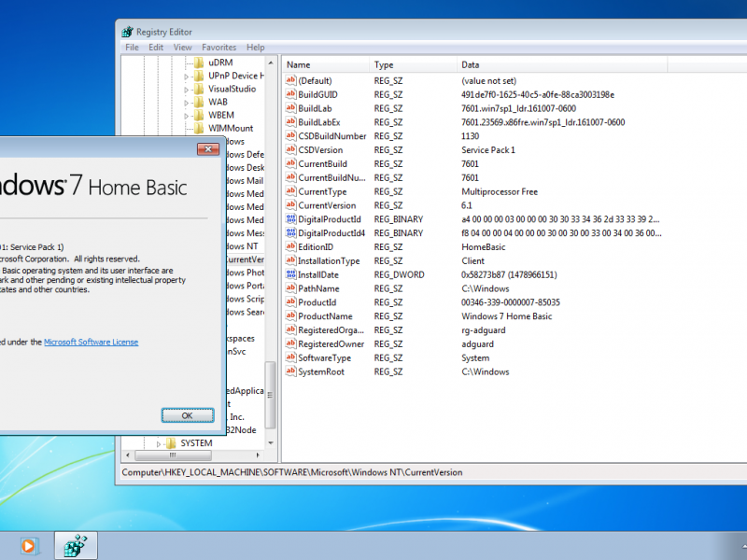The image size is (747, 560).
Task: Click the SYSTEM folder icon in tree
Action: pyautogui.click(x=171, y=443)
